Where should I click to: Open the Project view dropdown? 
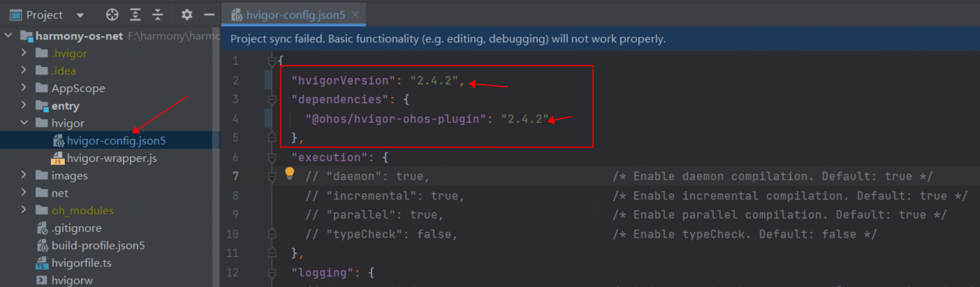(80, 15)
